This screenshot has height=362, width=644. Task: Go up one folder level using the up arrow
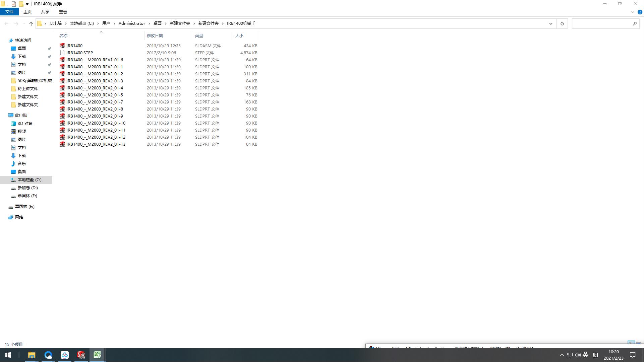[31, 23]
